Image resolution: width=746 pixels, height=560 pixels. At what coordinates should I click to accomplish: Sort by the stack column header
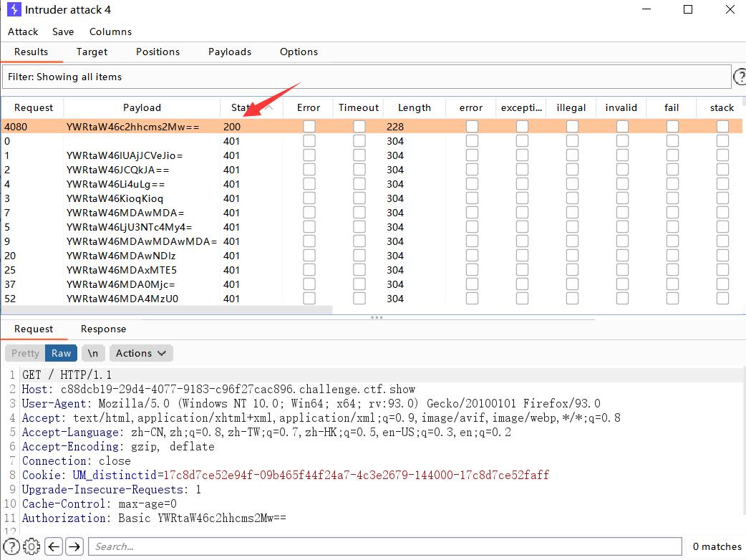722,107
